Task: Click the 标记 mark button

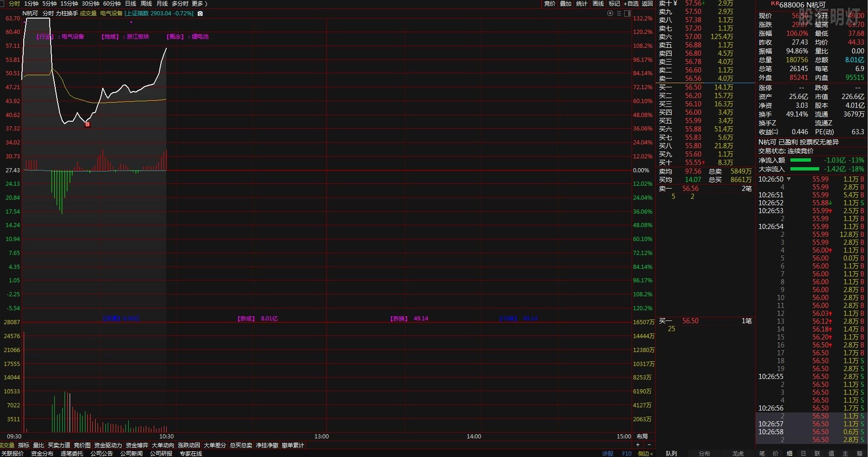Action: click(614, 3)
